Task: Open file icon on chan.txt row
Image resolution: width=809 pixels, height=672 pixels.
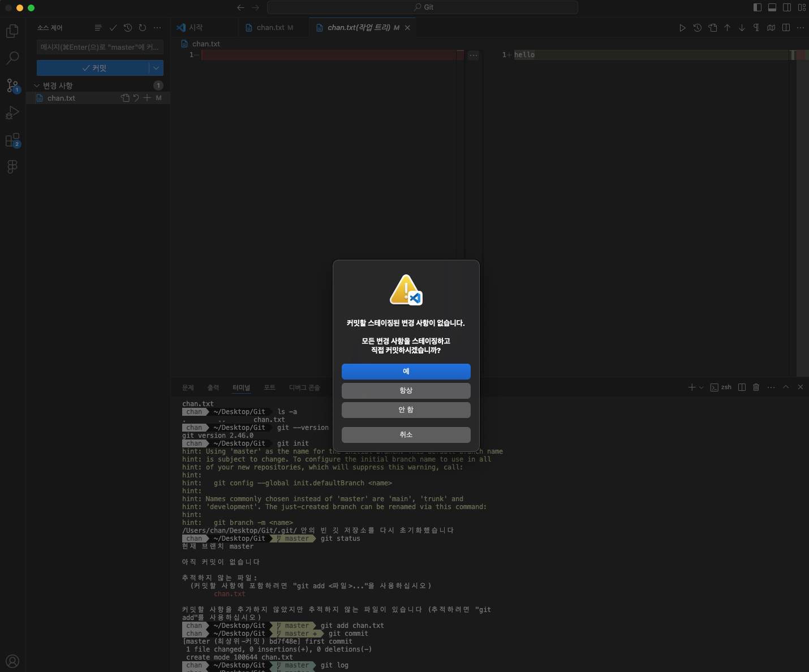Action: point(125,98)
